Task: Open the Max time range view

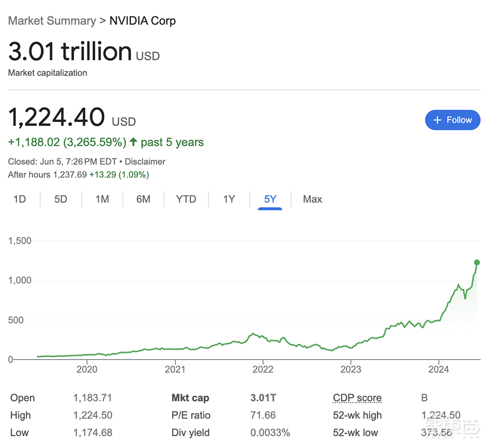Action: coord(312,199)
